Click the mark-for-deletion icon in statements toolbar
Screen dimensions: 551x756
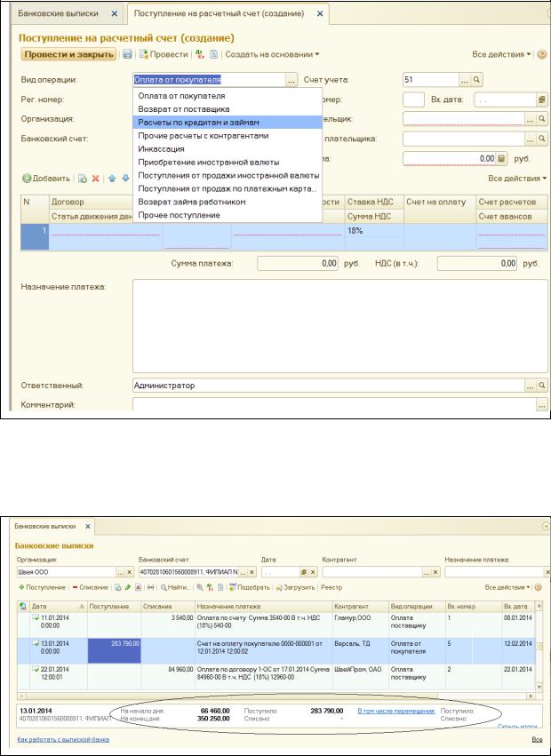138,588
